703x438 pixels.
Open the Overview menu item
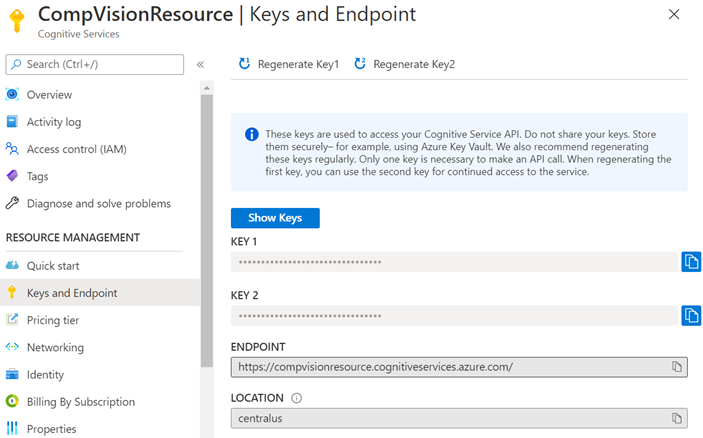coord(49,95)
